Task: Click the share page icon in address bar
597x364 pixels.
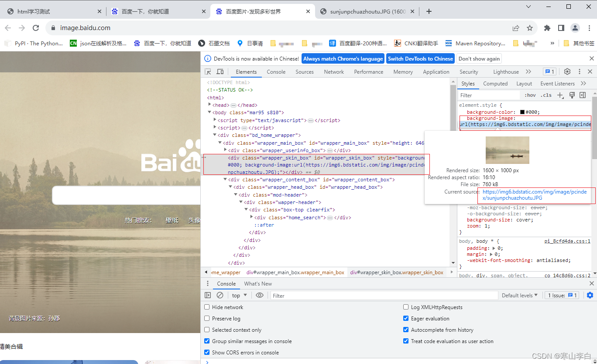Action: 516,28
